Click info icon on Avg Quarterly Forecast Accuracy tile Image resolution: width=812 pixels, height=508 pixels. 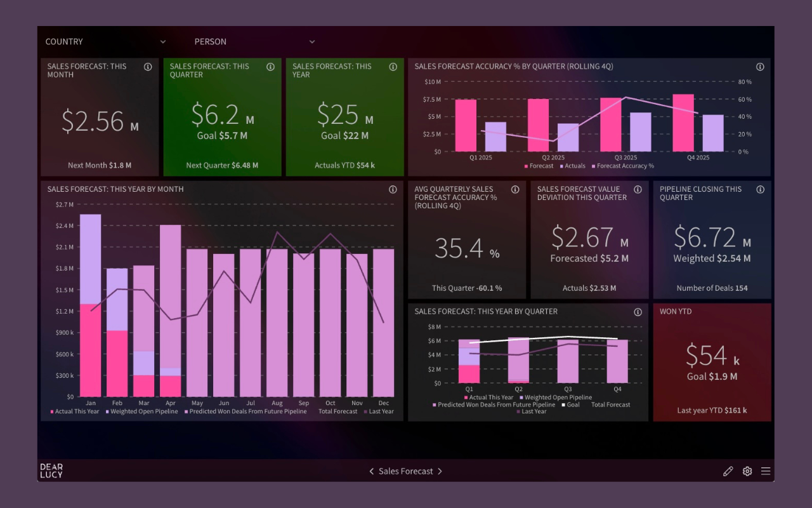point(514,189)
